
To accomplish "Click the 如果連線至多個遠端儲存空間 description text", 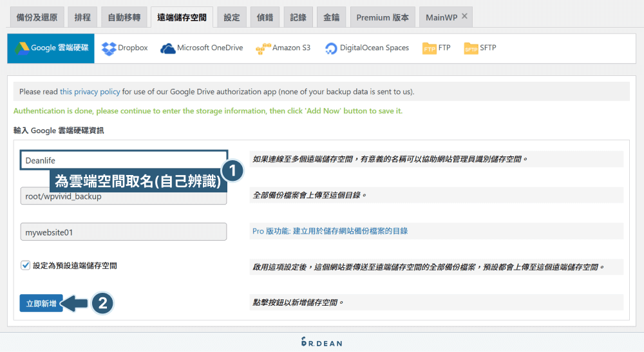I will tap(390, 159).
